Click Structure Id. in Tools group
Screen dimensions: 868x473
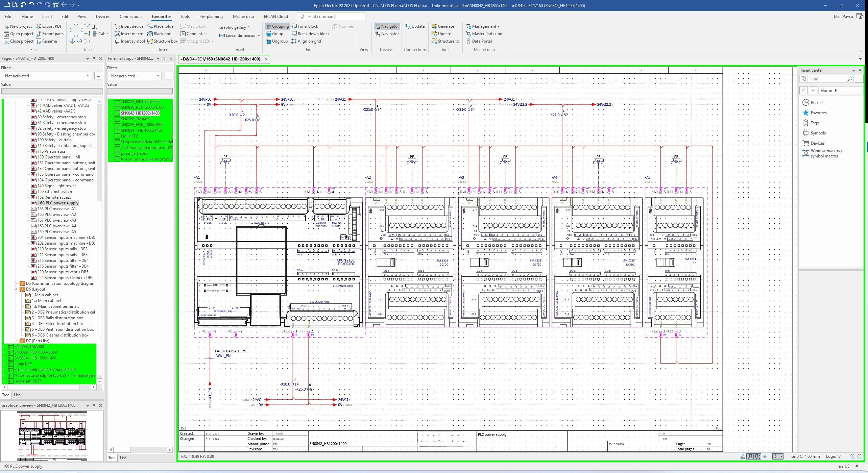(446, 41)
